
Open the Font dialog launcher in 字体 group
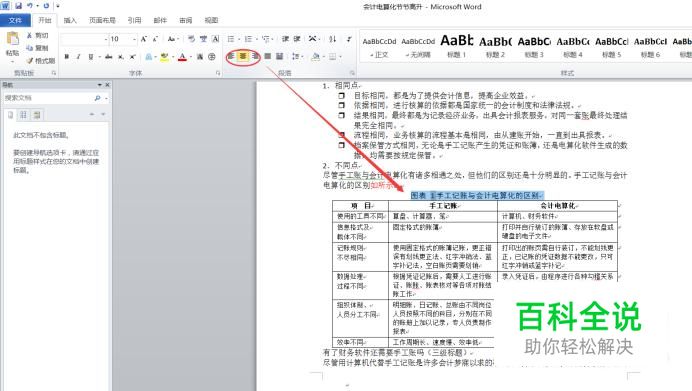[x=218, y=73]
